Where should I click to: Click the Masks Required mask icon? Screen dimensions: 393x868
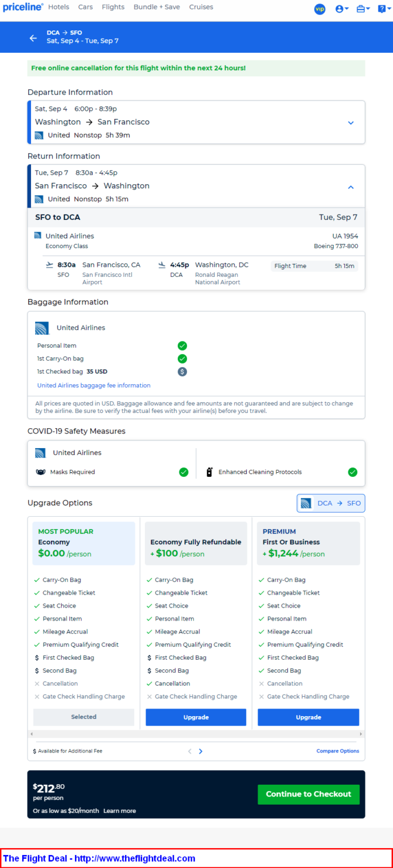click(40, 472)
